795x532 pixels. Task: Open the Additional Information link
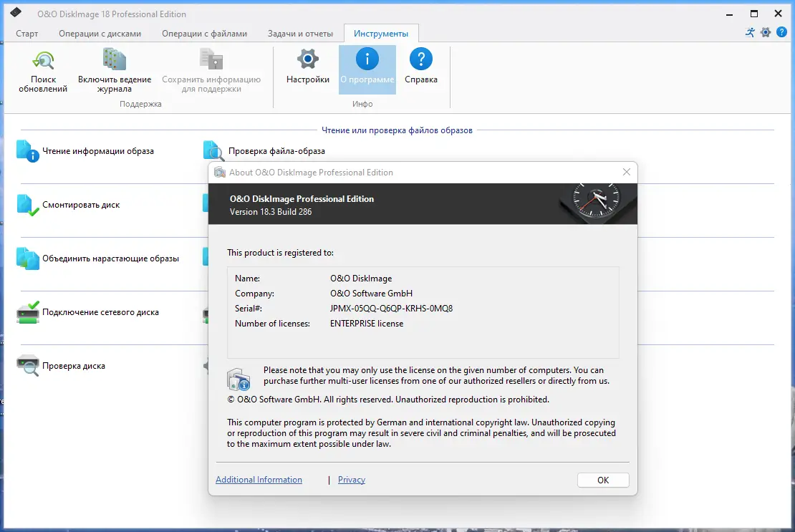259,480
